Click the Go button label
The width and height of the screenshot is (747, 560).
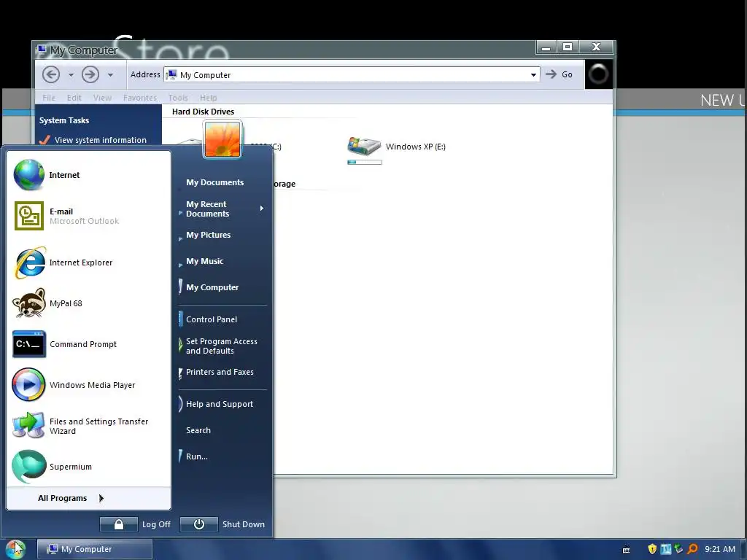pos(567,74)
